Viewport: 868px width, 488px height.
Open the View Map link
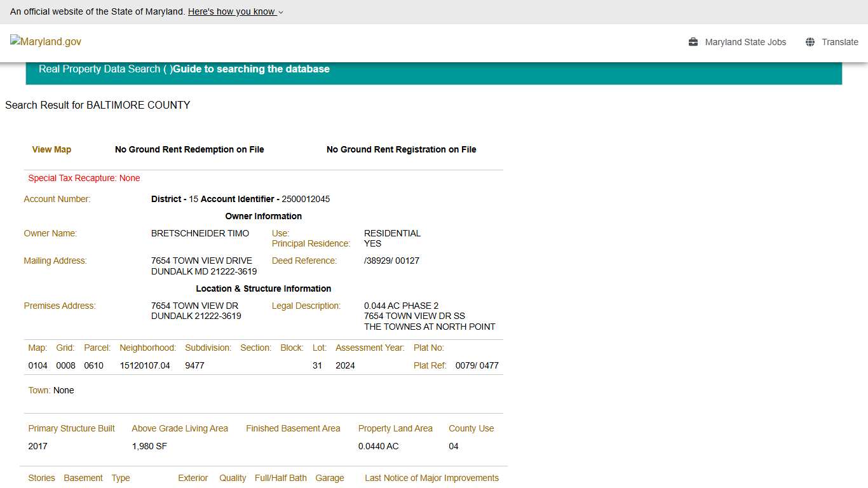[x=51, y=149]
